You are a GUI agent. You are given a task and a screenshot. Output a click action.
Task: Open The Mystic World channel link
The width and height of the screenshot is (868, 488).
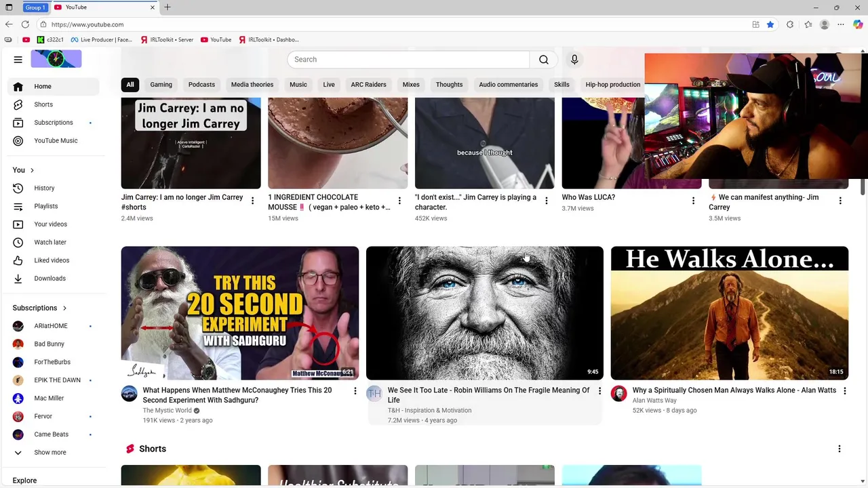click(167, 410)
